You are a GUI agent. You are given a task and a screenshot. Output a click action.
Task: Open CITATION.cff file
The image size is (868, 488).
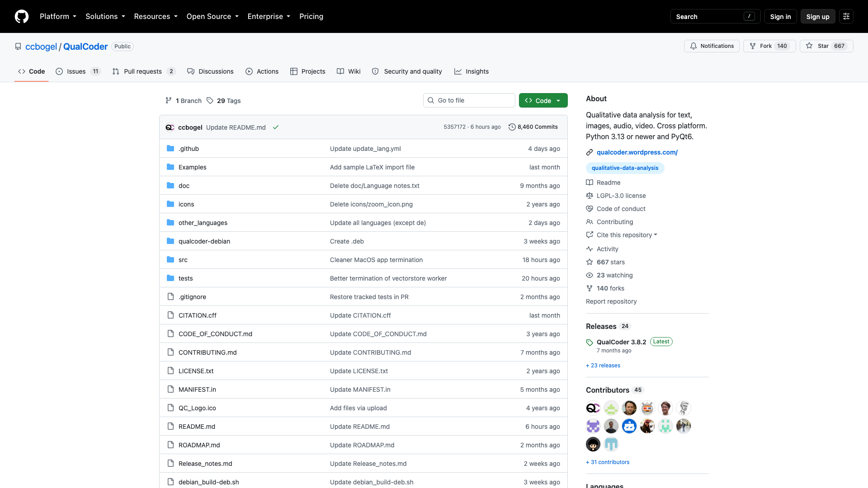(198, 315)
